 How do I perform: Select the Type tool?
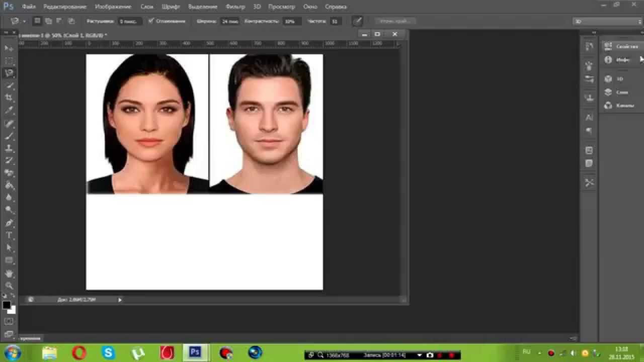click(x=9, y=235)
